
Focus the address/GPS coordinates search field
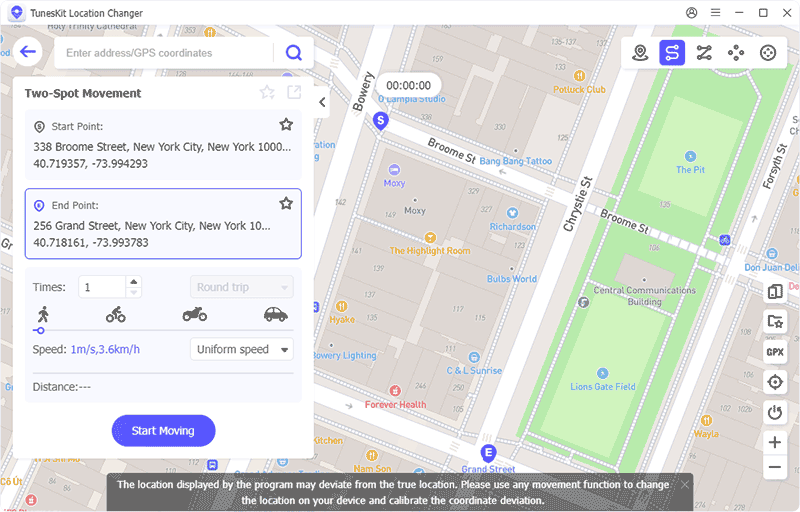click(163, 53)
